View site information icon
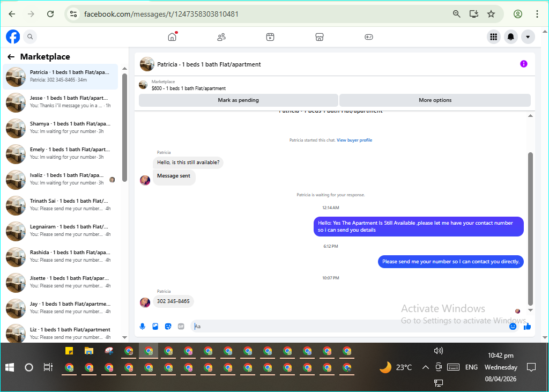Viewport: 549px width, 392px height. tap(73, 14)
